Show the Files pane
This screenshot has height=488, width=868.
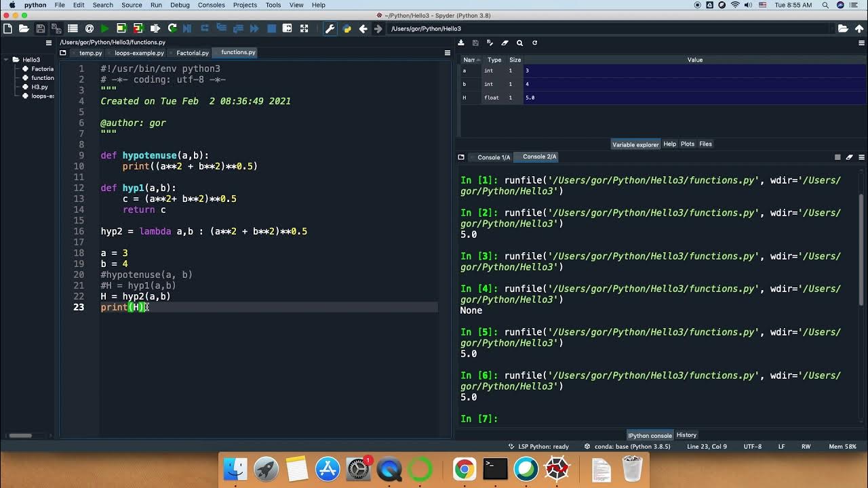coord(705,144)
